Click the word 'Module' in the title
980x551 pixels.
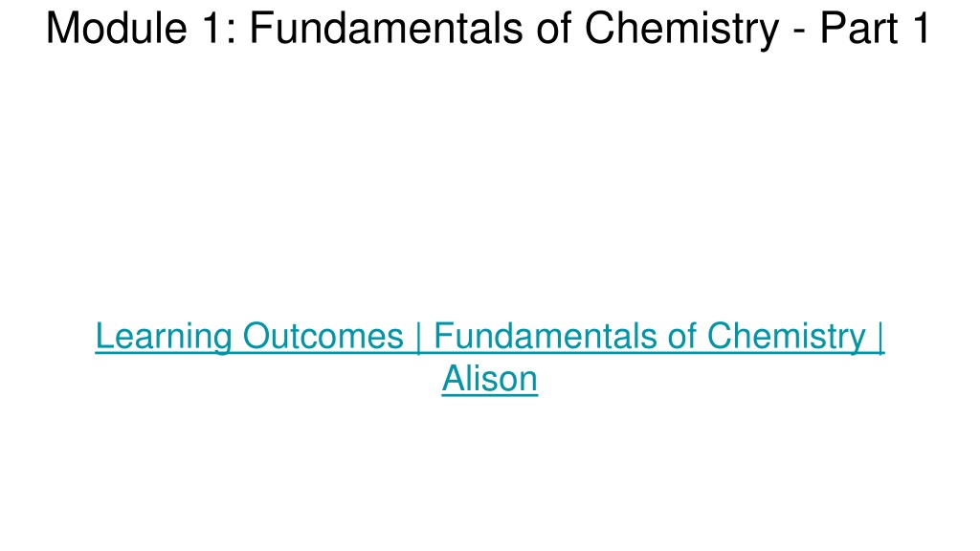[116, 28]
